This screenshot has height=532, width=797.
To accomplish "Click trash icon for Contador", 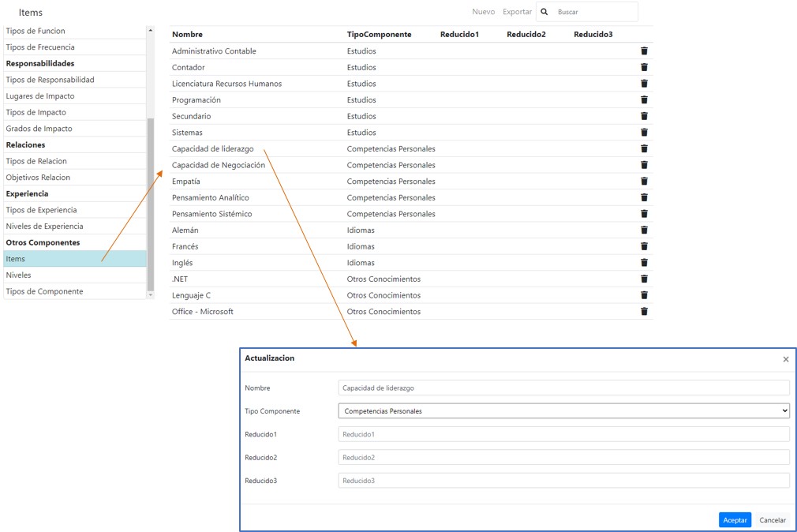I will pos(644,67).
